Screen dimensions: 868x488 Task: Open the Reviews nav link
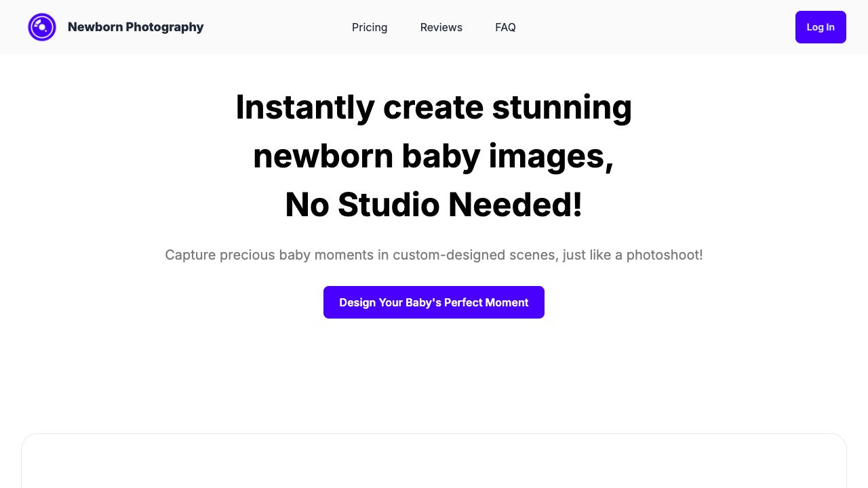[x=441, y=27]
